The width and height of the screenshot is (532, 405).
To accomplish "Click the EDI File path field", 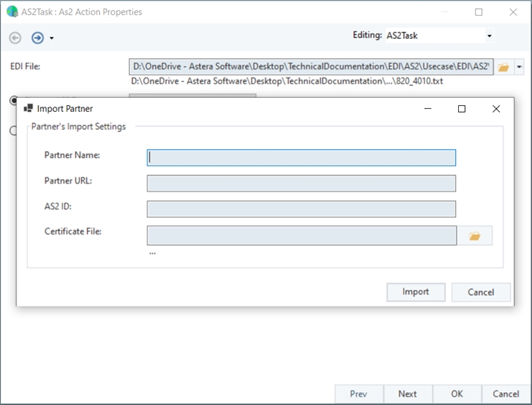I will [311, 67].
